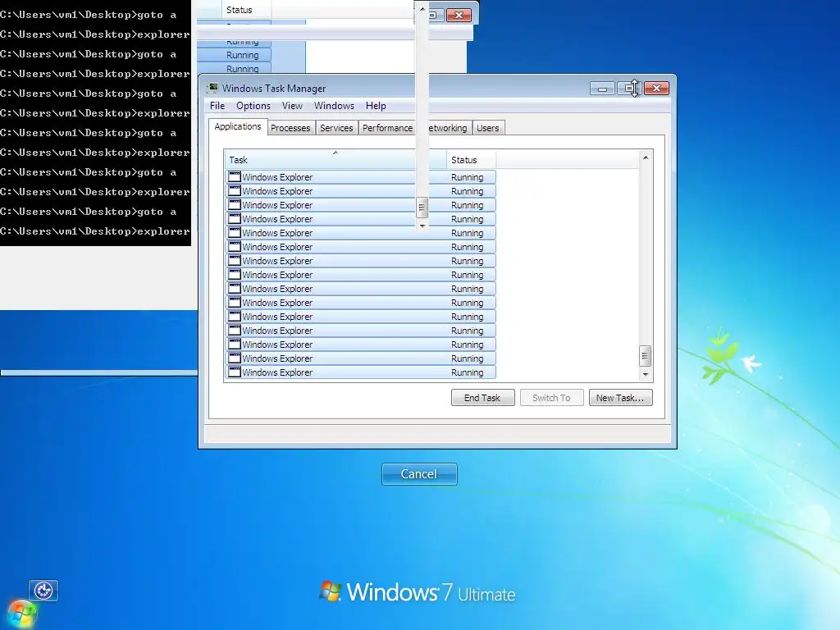Minimize the Windows Task Manager window
The height and width of the screenshot is (630, 840).
(602, 89)
